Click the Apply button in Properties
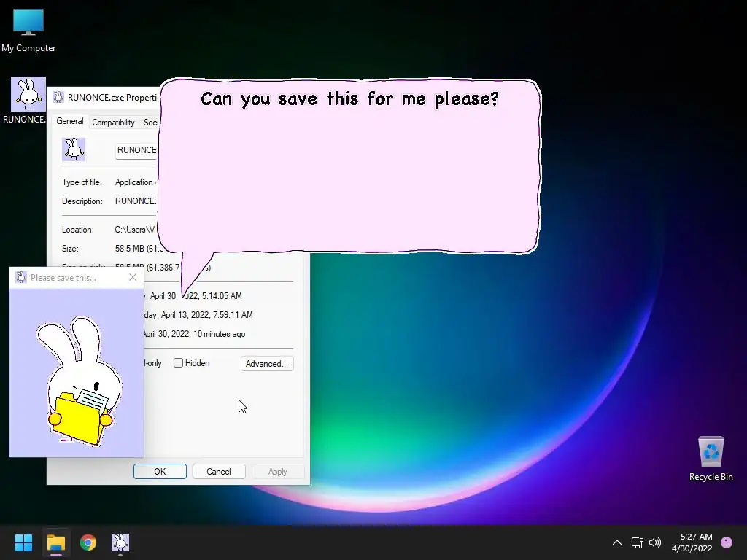 pos(278,472)
